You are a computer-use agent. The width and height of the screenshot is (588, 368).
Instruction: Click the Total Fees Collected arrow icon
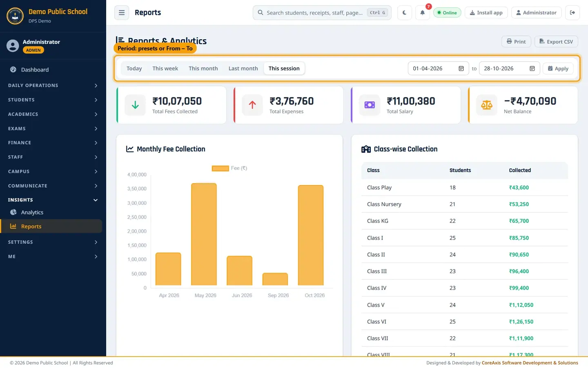click(x=135, y=105)
